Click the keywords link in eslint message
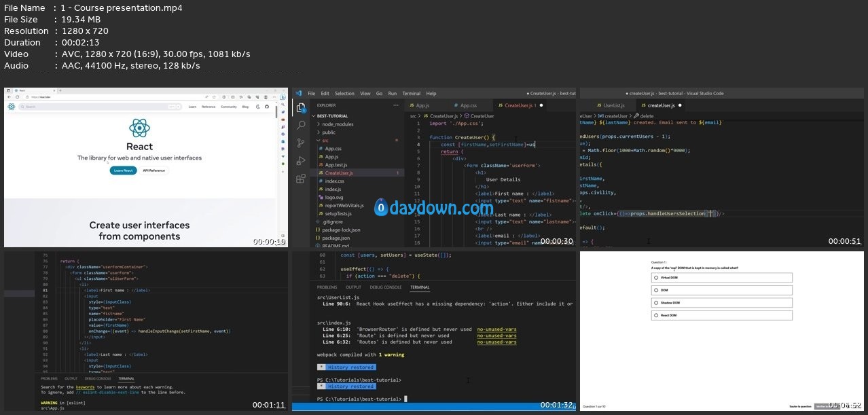Screen dimensions: 868x415 click(x=86, y=387)
